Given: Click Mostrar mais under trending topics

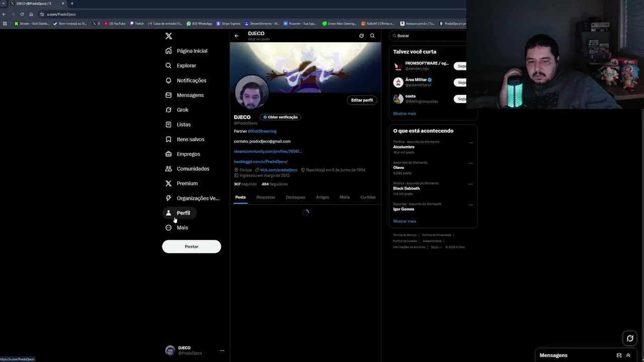Looking at the screenshot, I should tap(405, 221).
